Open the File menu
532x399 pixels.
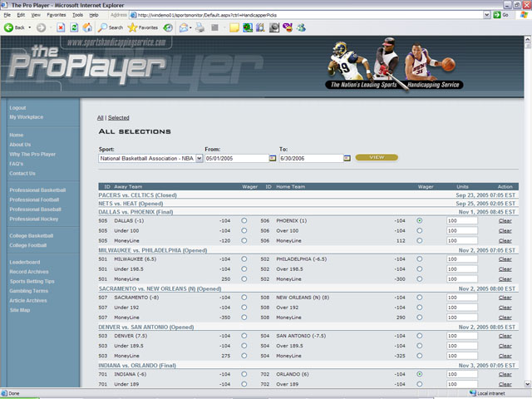7,15
